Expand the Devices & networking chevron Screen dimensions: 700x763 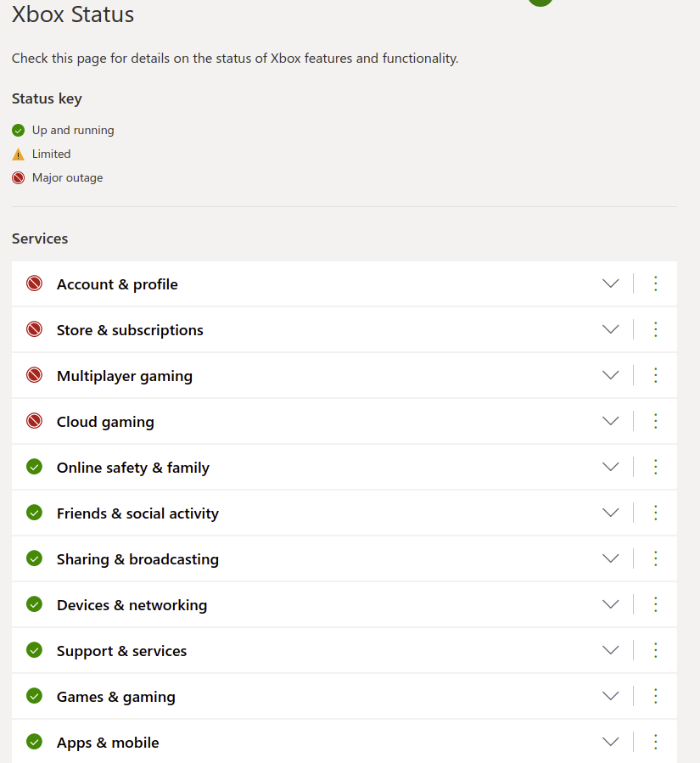[611, 604]
